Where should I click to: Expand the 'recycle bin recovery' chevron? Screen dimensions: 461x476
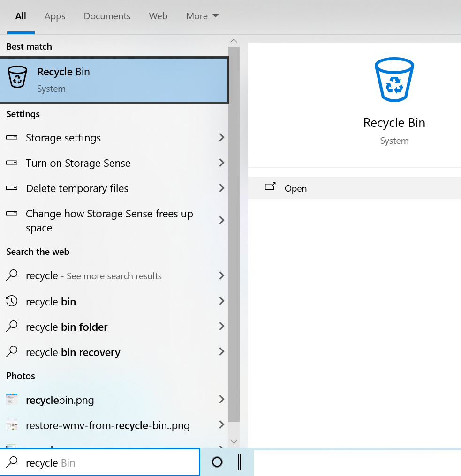click(221, 351)
